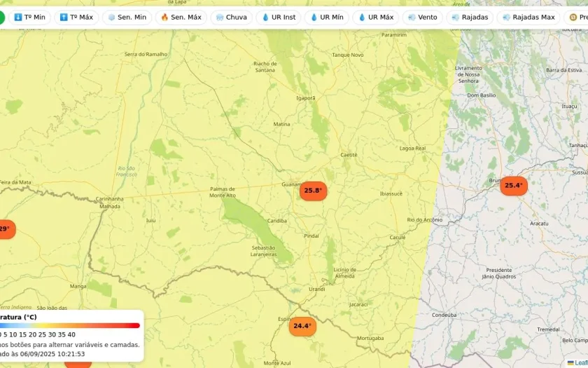This screenshot has width=588, height=368.
Task: Click the Aracatu town label
Action: 539,224
